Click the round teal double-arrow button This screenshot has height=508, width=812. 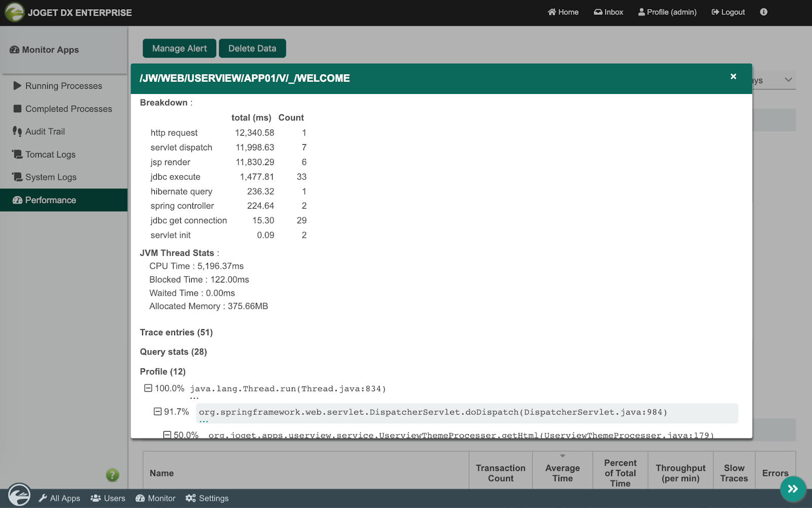click(793, 489)
